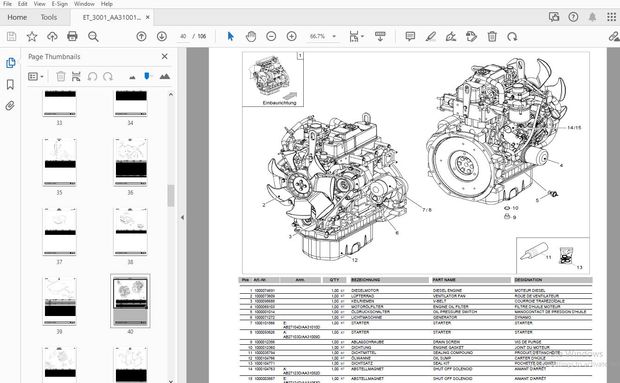
Task: Open the thumbnails options menu dropdown
Action: pyautogui.click(x=36, y=76)
